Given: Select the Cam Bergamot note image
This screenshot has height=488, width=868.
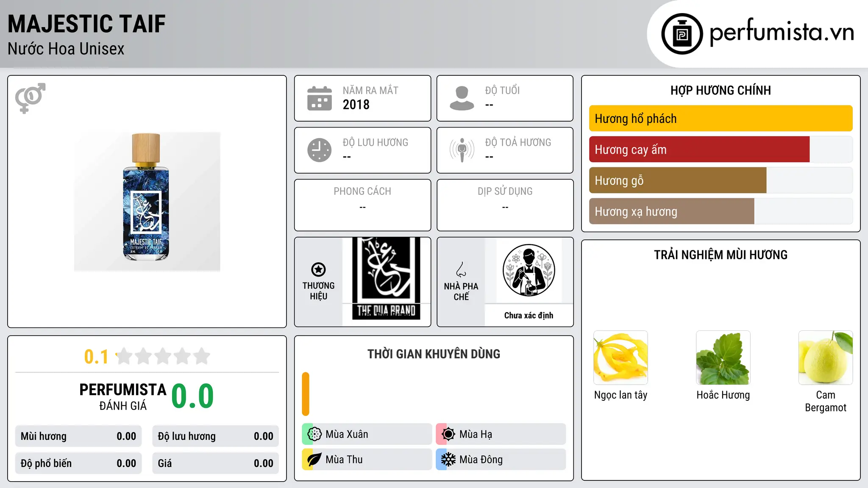Looking at the screenshot, I should coord(826,358).
